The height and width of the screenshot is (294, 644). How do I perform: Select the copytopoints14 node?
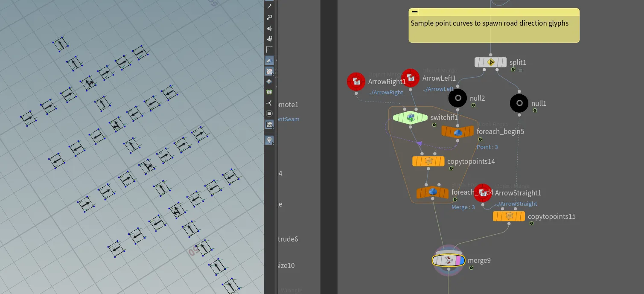tap(428, 161)
